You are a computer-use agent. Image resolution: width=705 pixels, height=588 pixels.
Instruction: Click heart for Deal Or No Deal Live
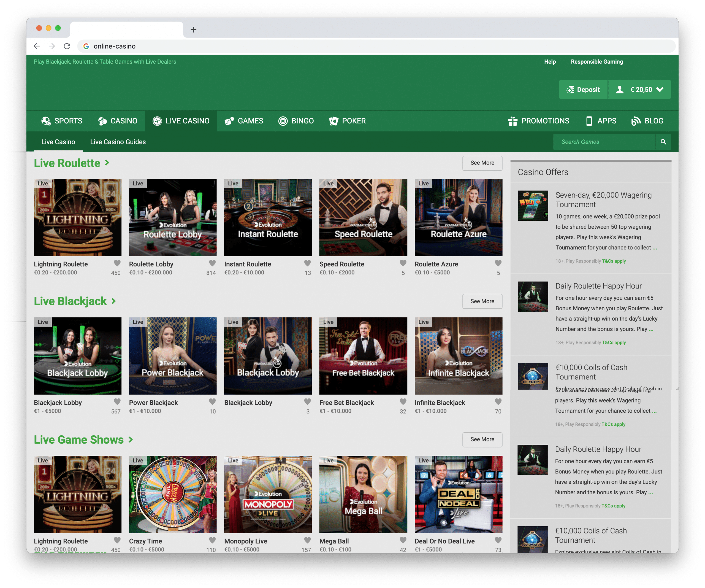point(498,540)
